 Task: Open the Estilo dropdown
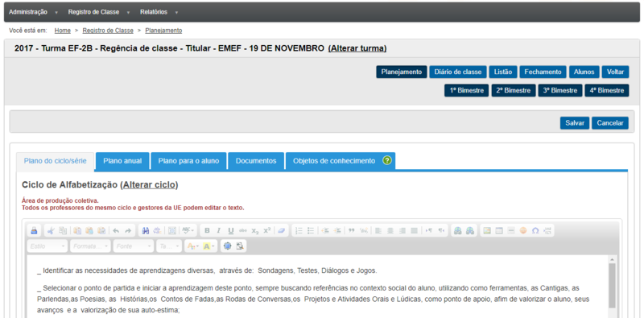47,246
